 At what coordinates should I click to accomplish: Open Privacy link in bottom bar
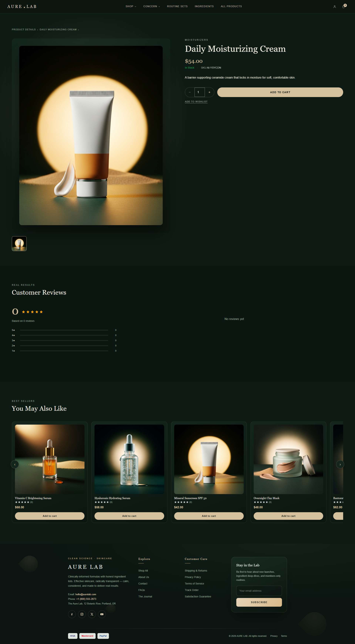(x=274, y=636)
